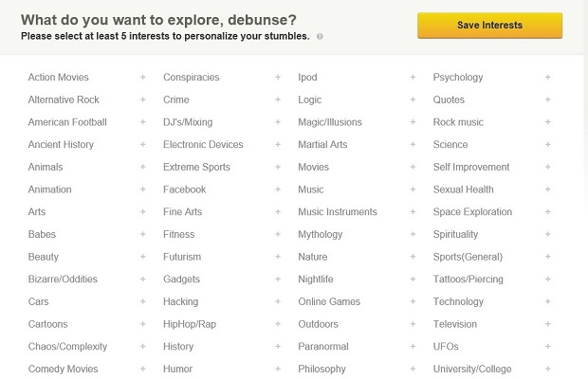
Task: Click the help icon beside the instructions
Action: pyautogui.click(x=320, y=36)
